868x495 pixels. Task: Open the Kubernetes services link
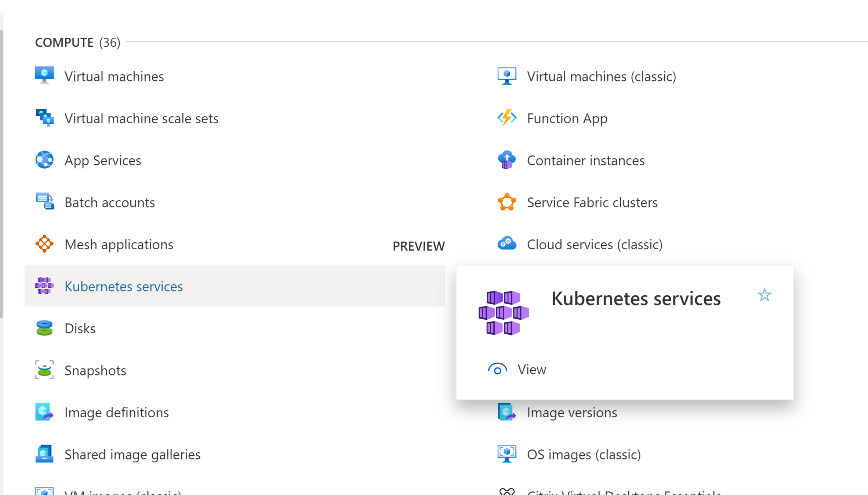coord(123,286)
